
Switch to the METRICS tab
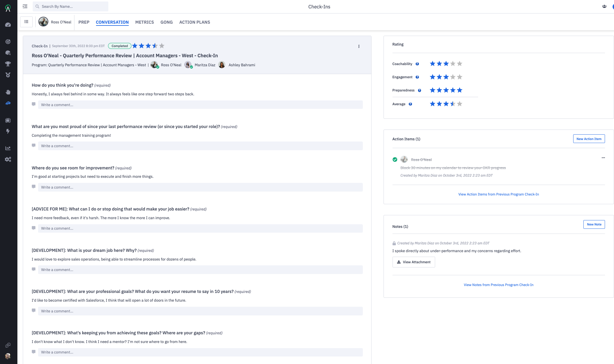point(144,22)
